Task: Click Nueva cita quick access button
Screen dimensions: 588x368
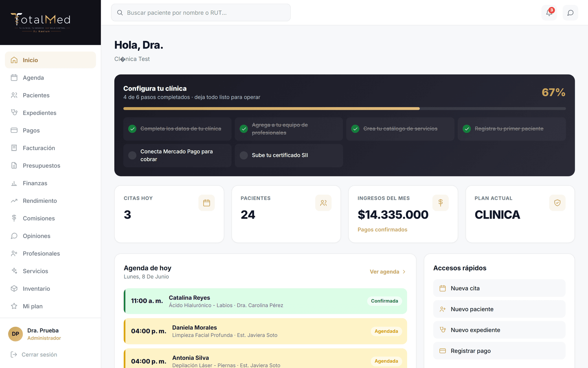Action: point(499,288)
